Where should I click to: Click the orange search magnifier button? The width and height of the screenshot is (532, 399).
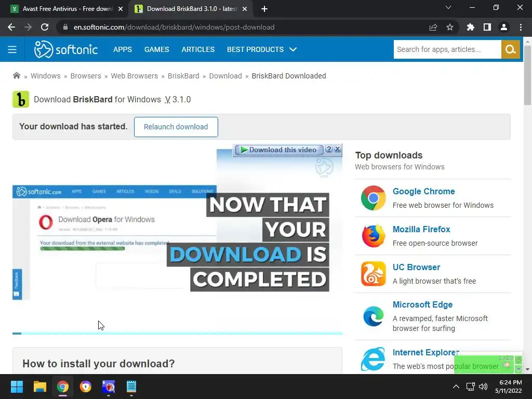click(510, 49)
